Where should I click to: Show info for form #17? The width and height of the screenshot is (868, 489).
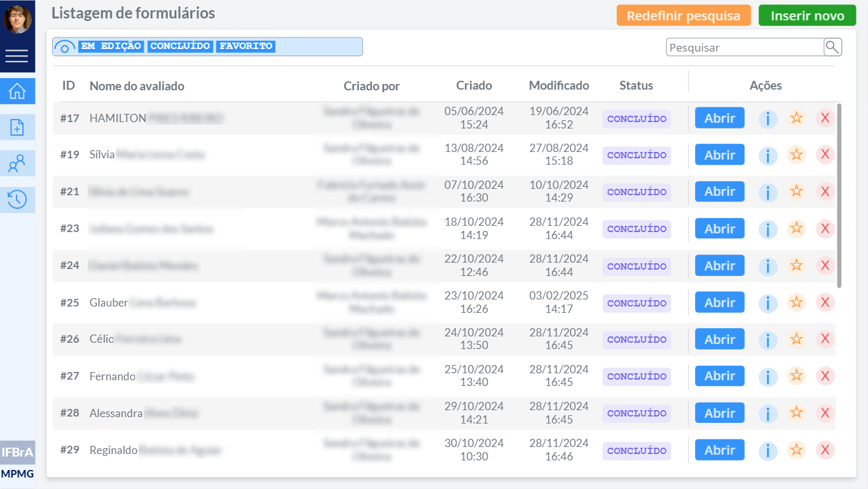pos(768,118)
